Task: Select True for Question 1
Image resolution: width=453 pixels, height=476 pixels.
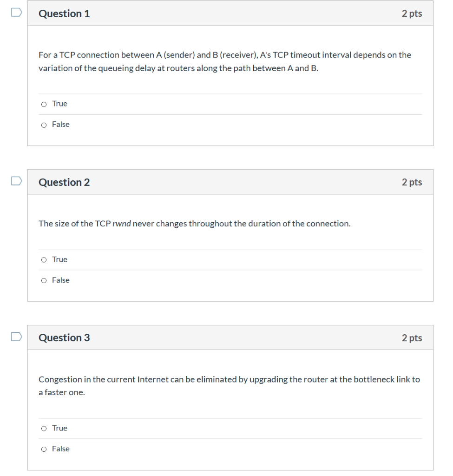Action: 43,104
